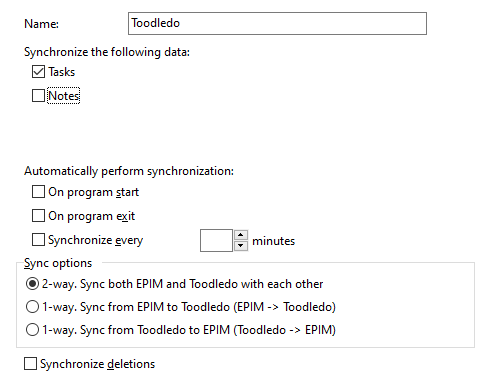
Task: Increase minutes with the up arrow
Action: coord(241,235)
